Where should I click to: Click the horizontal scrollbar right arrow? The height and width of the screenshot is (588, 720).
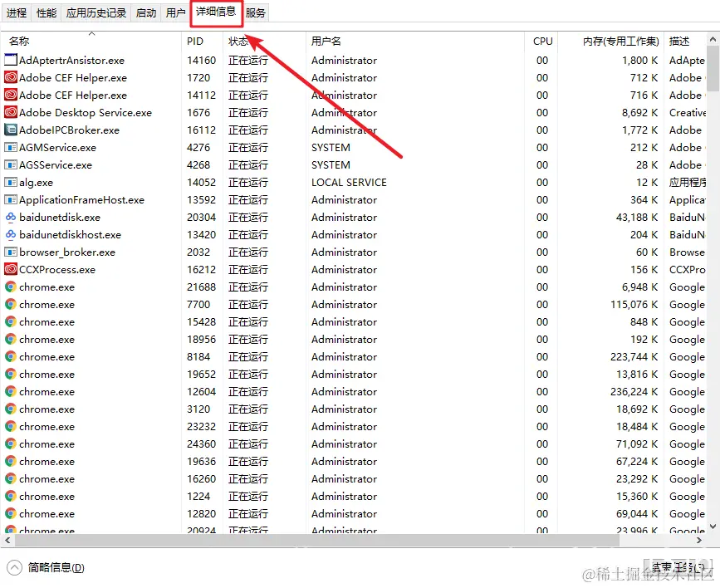tap(699, 540)
